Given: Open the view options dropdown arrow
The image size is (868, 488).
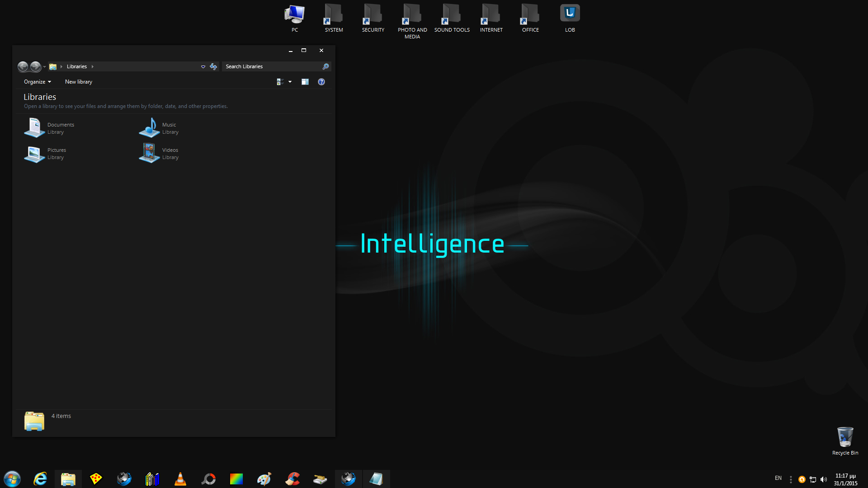Looking at the screenshot, I should click(290, 82).
